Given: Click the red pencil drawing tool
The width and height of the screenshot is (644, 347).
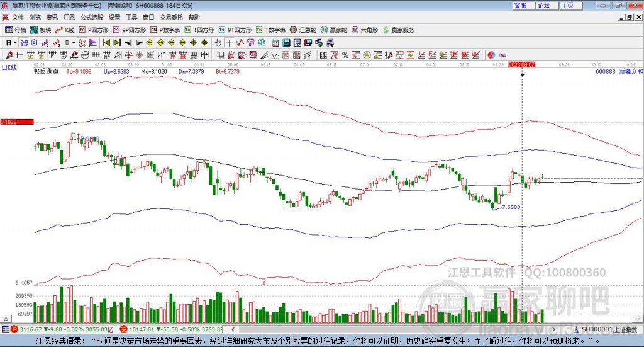Looking at the screenshot, I should 9,55.
